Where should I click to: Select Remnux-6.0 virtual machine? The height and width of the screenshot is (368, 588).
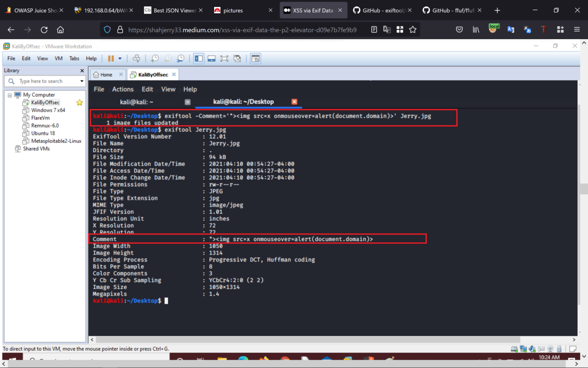pyautogui.click(x=45, y=126)
